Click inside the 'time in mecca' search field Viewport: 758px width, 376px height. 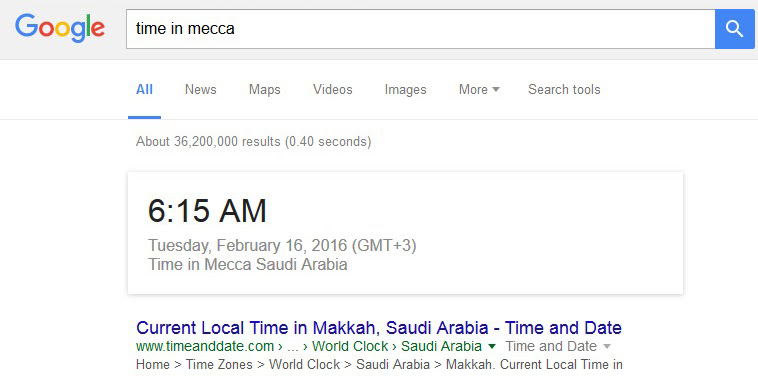click(x=420, y=29)
